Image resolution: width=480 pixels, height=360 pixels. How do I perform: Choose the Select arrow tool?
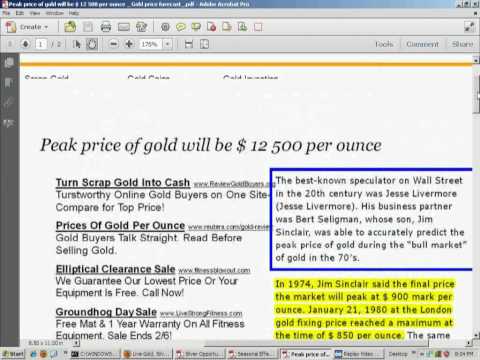tap(77, 44)
